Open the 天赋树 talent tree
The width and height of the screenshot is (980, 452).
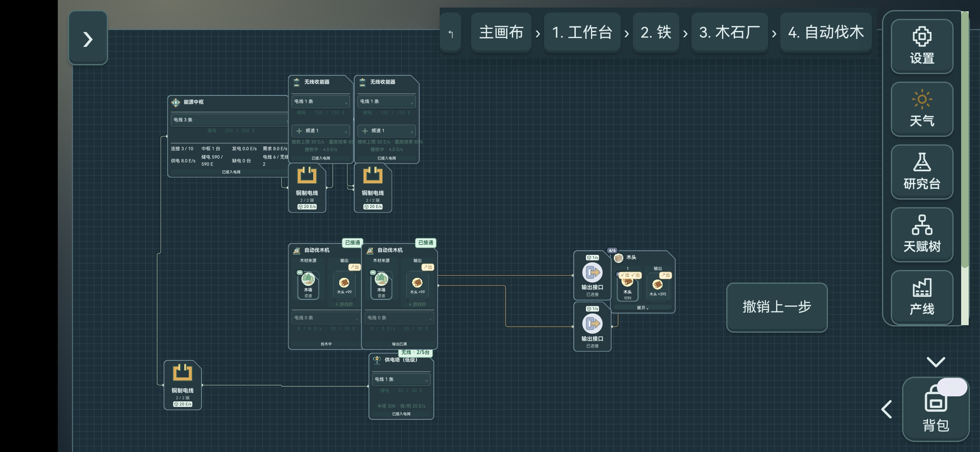tap(922, 234)
